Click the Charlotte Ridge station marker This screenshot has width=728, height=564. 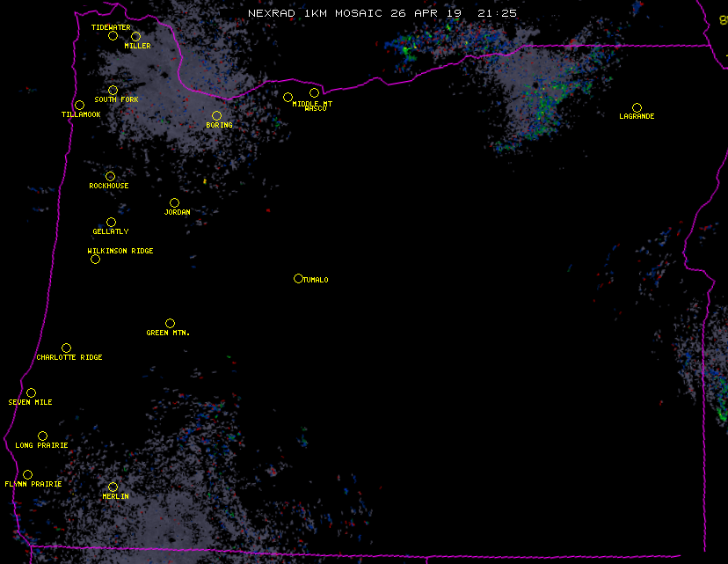[66, 348]
